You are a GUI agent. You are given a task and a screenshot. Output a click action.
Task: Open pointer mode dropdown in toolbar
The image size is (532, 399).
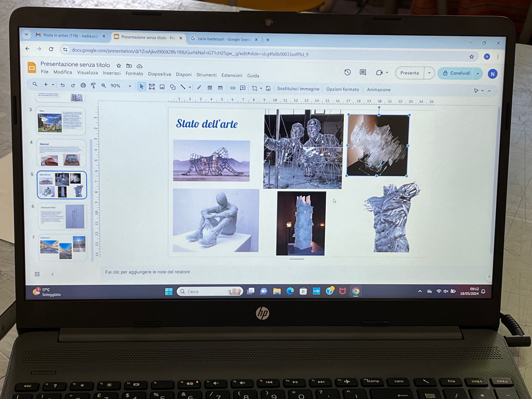coord(478,91)
